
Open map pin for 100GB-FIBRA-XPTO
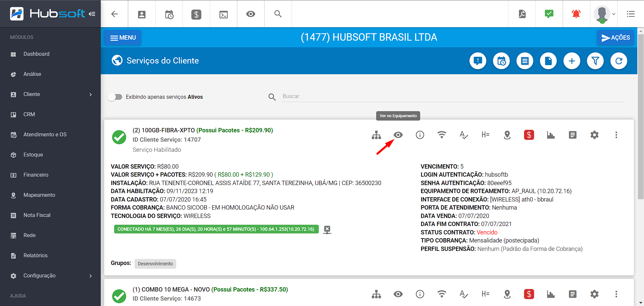pos(507,135)
